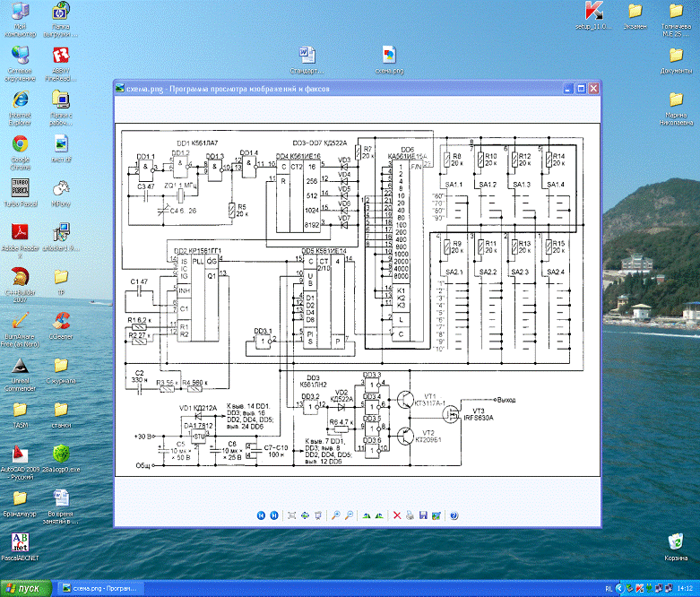
Task: Open viewer help via the question mark icon
Action: [x=454, y=515]
